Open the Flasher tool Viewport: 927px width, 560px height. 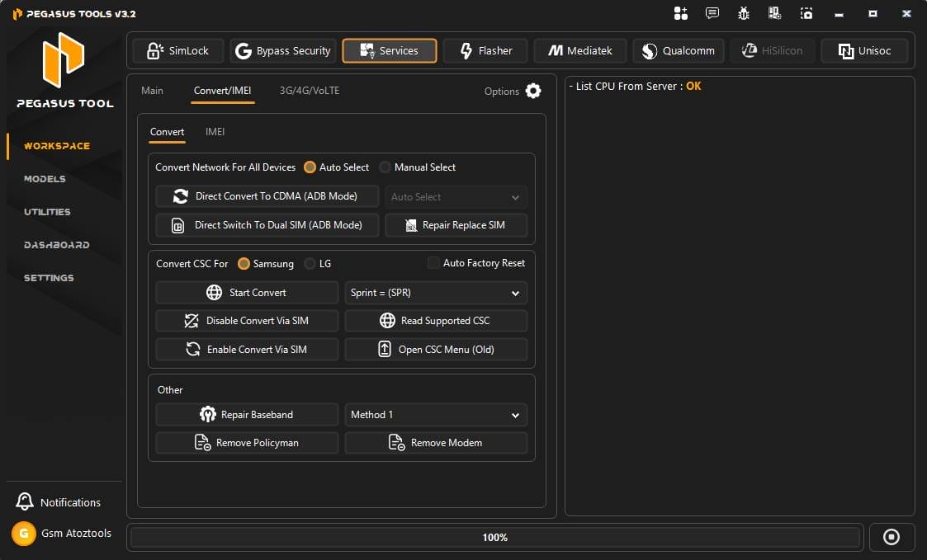pyautogui.click(x=485, y=50)
